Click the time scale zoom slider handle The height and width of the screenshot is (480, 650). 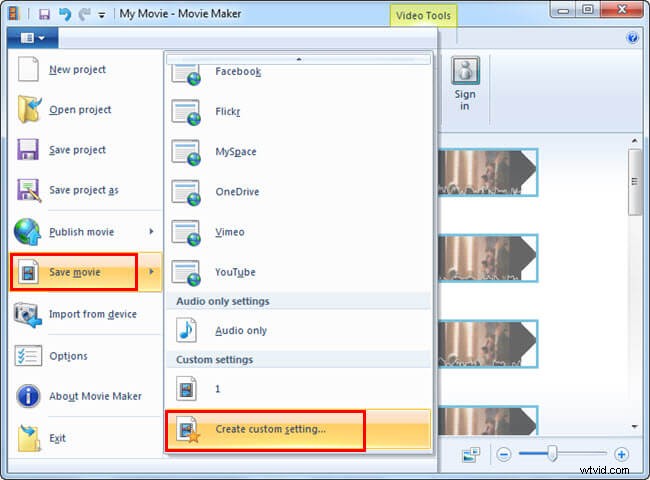point(552,453)
